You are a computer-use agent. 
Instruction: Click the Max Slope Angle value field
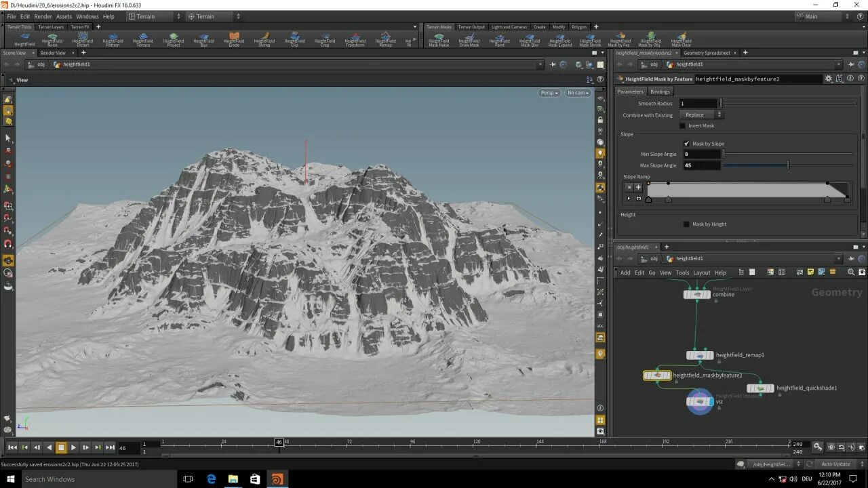tap(701, 165)
